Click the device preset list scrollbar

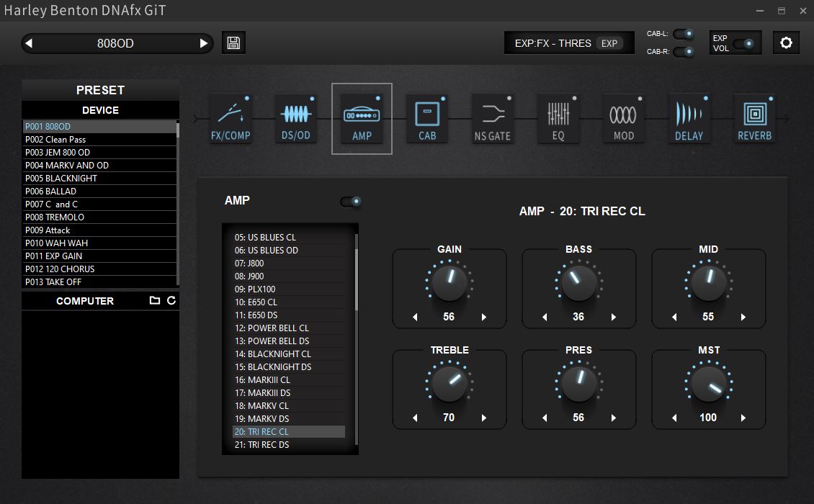177,130
